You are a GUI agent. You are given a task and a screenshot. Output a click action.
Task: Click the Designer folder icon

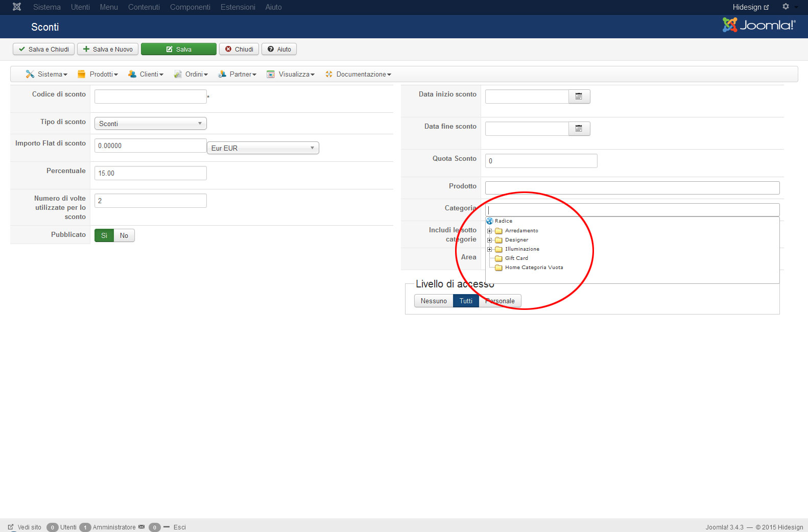[499, 240]
